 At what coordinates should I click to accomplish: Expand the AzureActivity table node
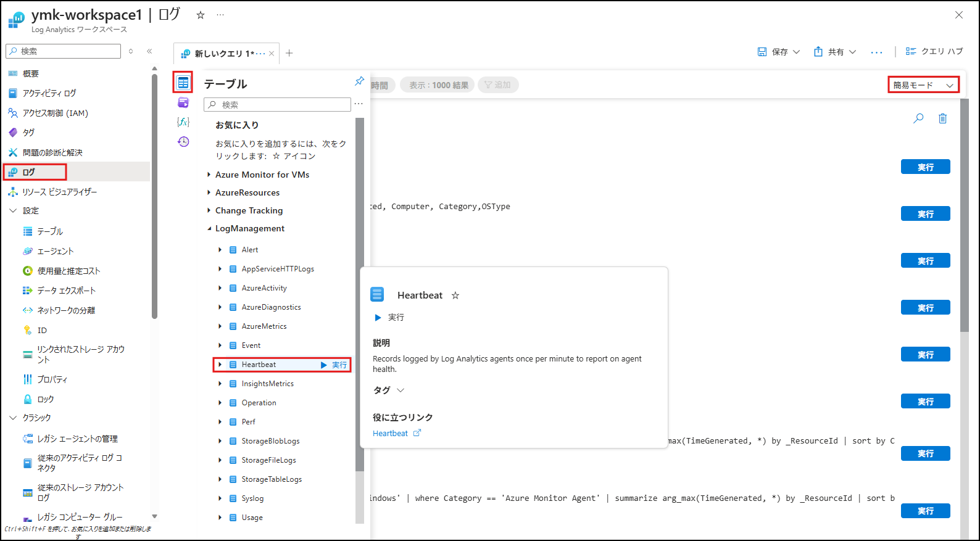pyautogui.click(x=220, y=288)
